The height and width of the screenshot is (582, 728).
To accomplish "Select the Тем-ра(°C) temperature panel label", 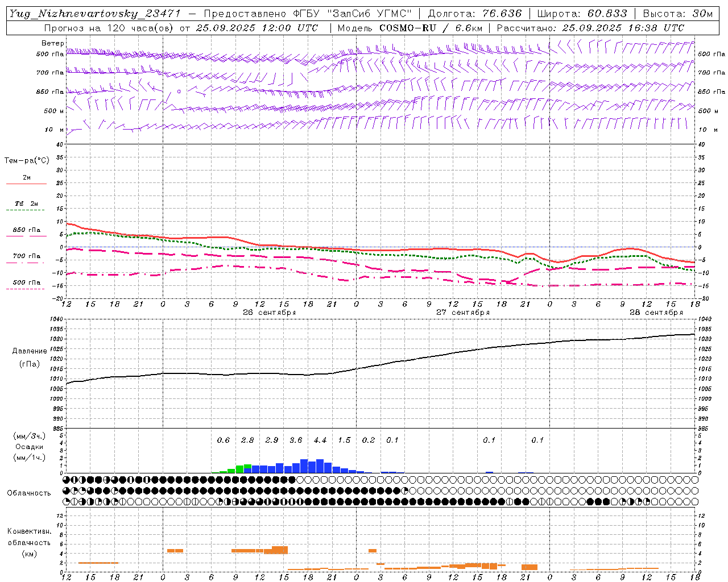I will point(27,161).
